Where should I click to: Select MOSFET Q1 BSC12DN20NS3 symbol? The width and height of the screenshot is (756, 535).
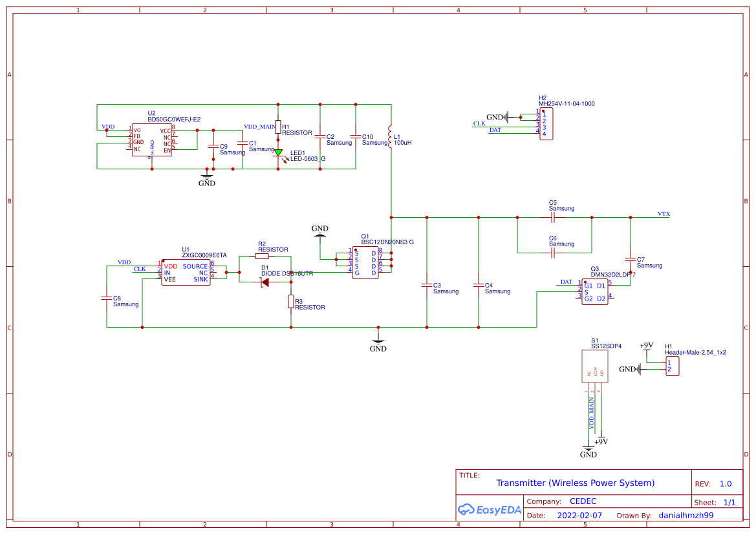[x=365, y=264]
